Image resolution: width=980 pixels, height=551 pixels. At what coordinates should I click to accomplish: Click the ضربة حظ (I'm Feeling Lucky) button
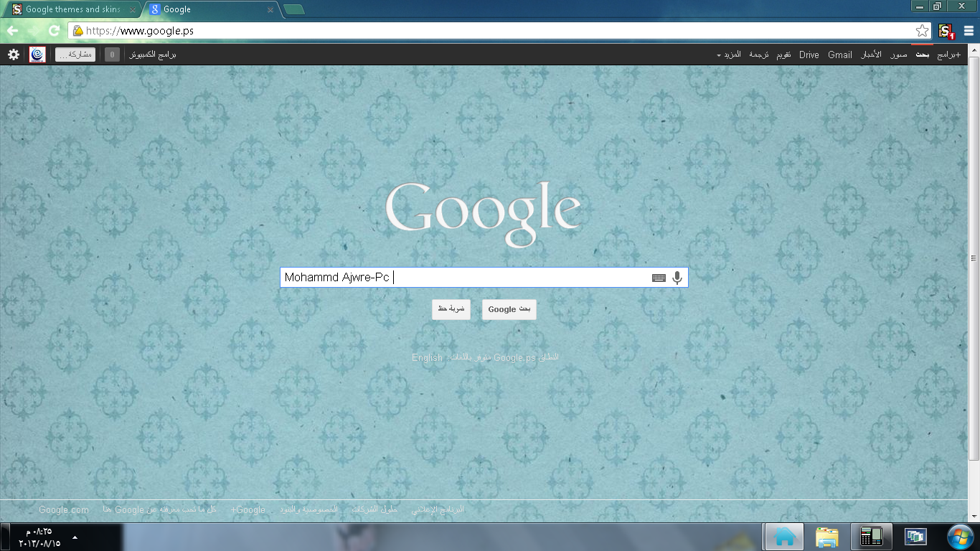(x=451, y=309)
